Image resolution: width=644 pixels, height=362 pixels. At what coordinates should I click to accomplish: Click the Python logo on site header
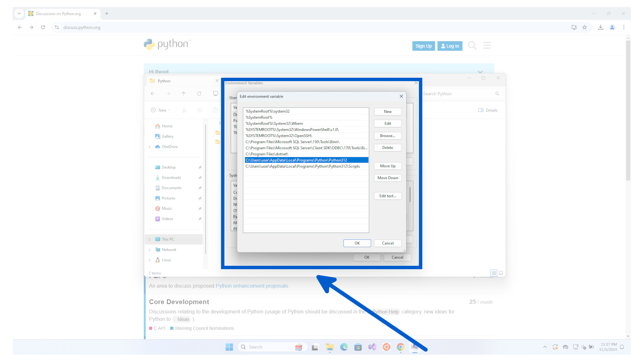tap(167, 44)
